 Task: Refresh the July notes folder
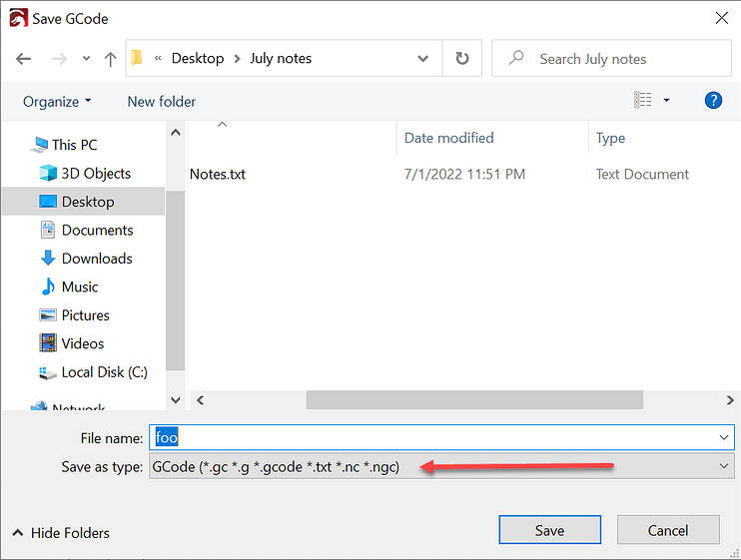[461, 59]
